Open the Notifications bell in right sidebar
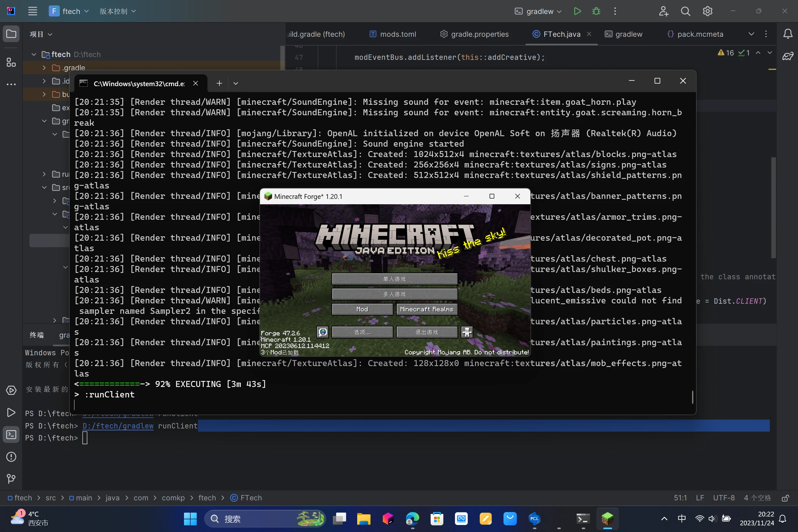This screenshot has height=532, width=798. coord(788,34)
